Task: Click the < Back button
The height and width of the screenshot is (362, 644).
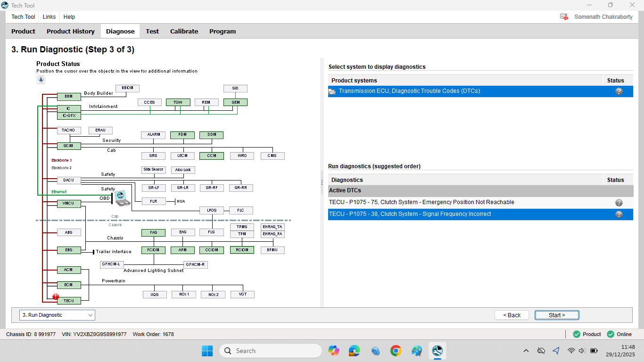Action: click(512, 315)
